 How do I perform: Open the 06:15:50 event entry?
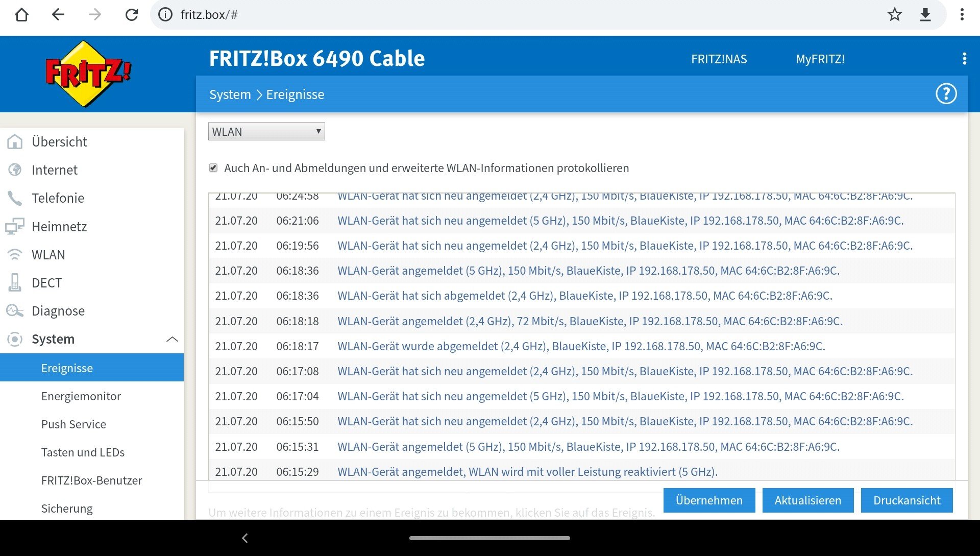[x=582, y=421]
